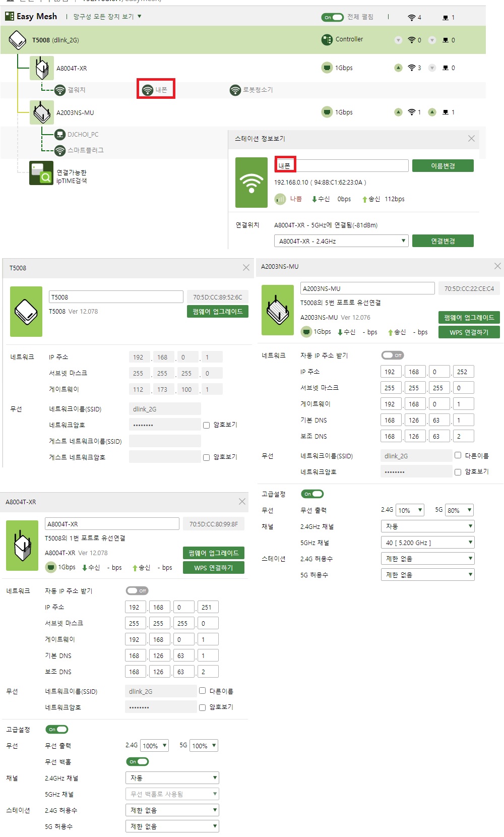Image resolution: width=504 pixels, height=837 pixels.
Task: Open 2.4GHz 채널 dropdown in A2003NS-MU panel
Action: coord(428,526)
